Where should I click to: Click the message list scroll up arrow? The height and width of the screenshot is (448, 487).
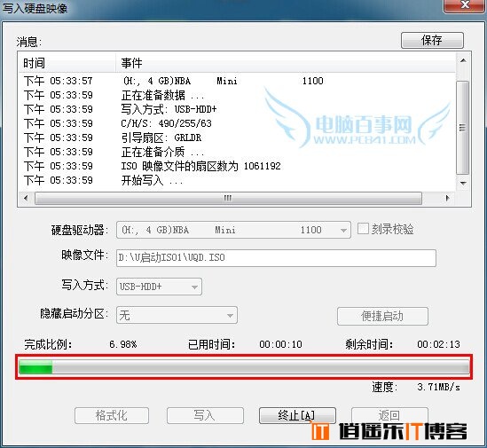463,60
